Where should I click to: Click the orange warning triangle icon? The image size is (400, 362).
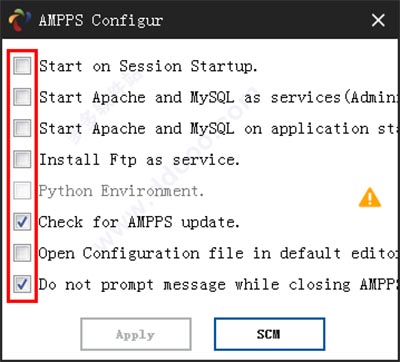tap(370, 198)
